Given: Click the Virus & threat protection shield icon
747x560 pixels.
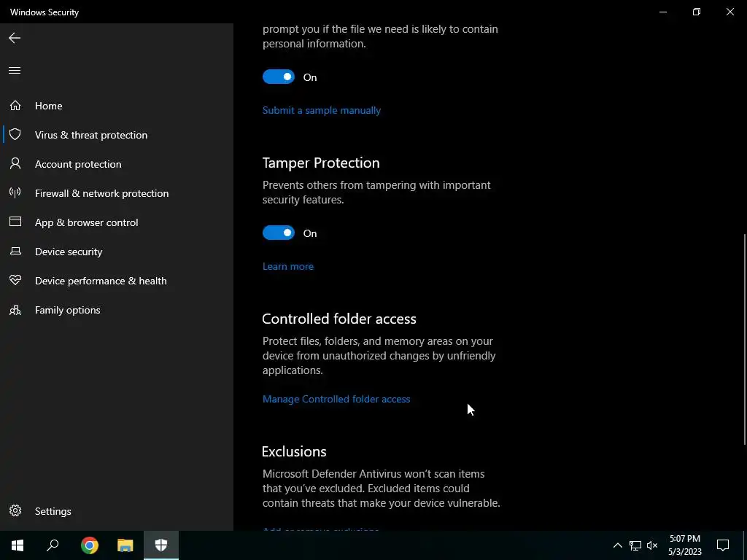Looking at the screenshot, I should (x=15, y=134).
